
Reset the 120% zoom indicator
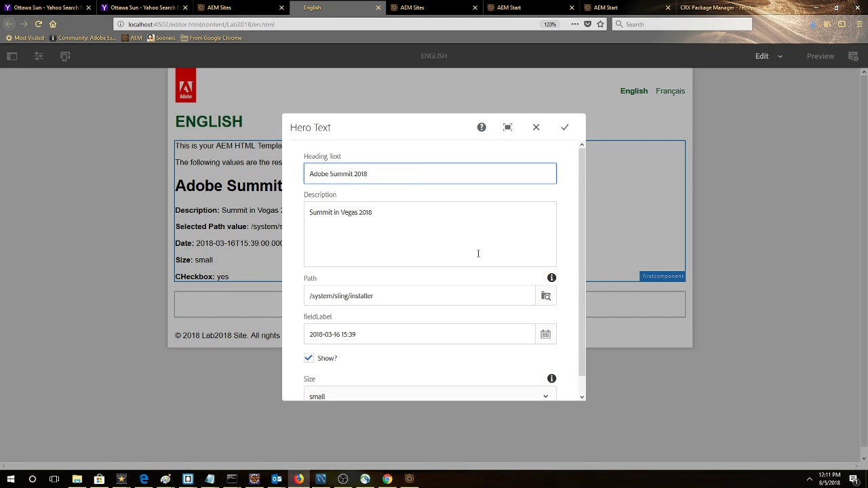coord(550,24)
